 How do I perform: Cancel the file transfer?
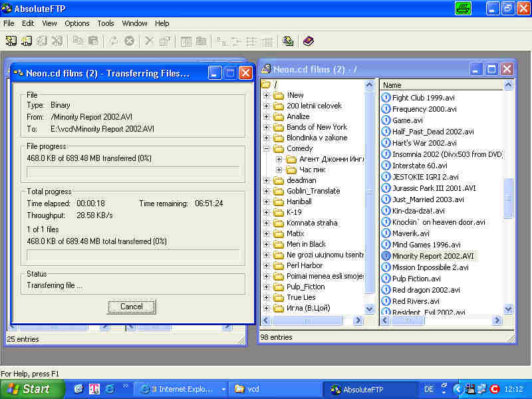tap(132, 307)
